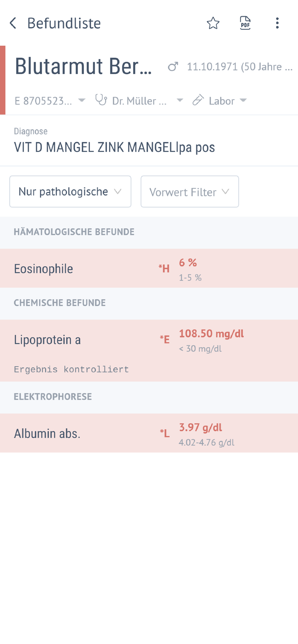298x644 pixels.
Task: Tap the back arrow icon
Action: (x=13, y=23)
